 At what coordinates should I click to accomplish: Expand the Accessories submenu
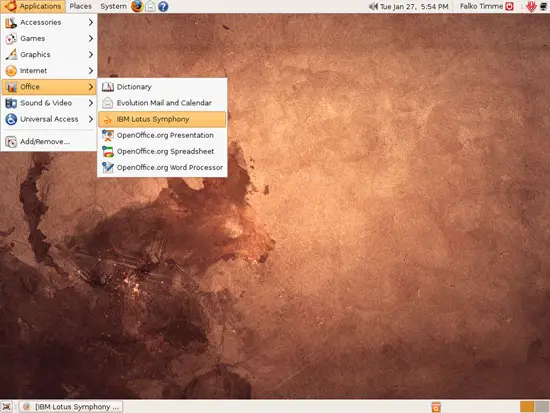click(x=49, y=22)
